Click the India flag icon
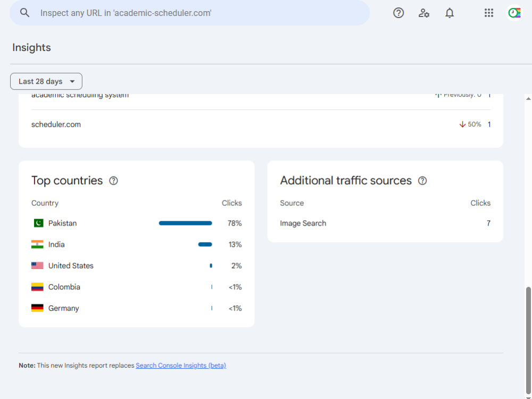The height and width of the screenshot is (399, 532). point(37,245)
